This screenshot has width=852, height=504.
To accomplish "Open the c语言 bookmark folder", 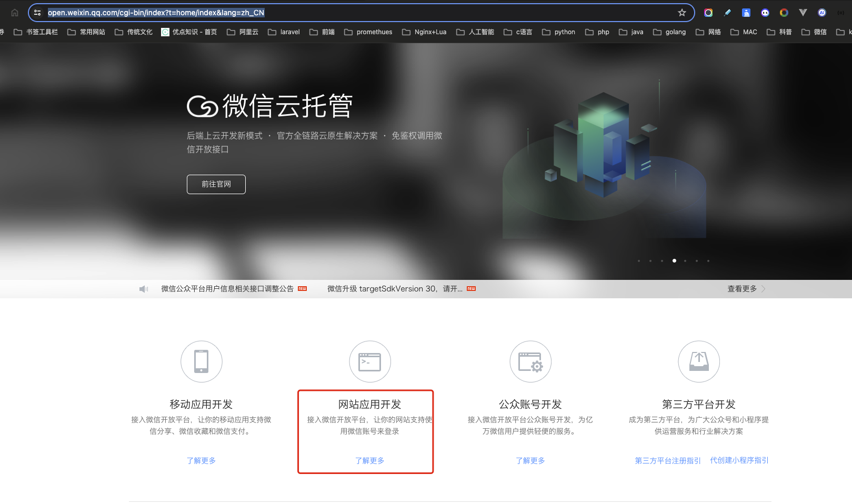I will coord(518,32).
